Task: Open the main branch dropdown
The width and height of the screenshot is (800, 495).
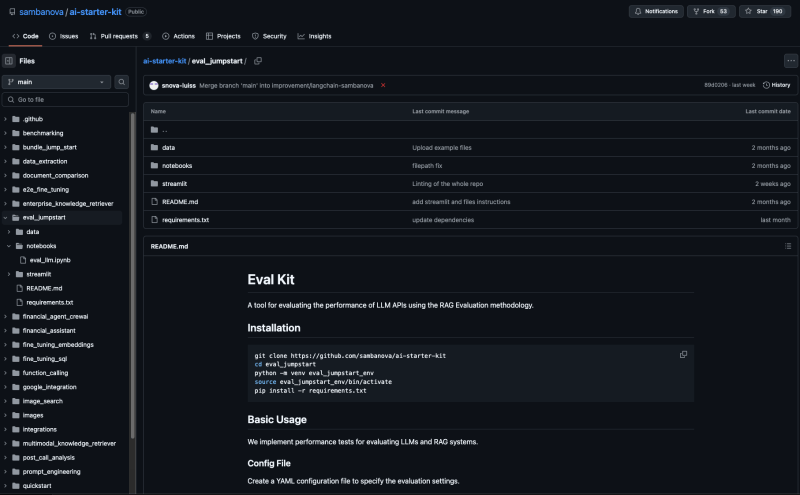Action: [x=56, y=82]
